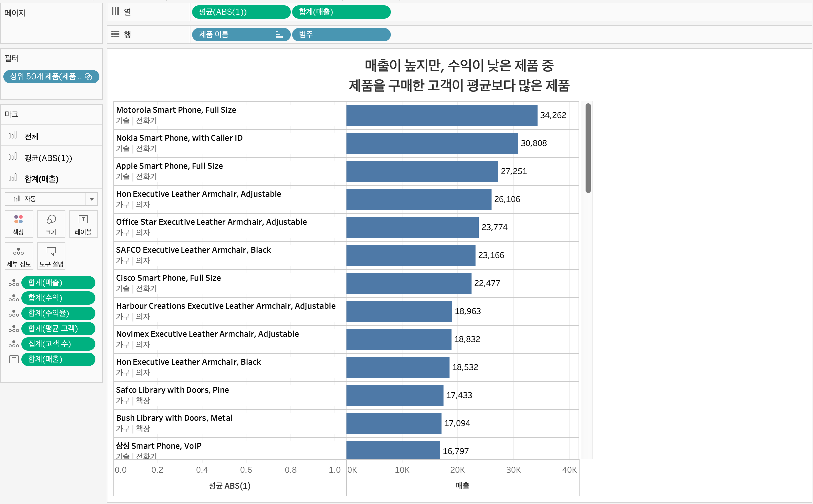Viewport: 813px width, 504px height.
Task: Click the 마크 card header
Action: [11, 114]
